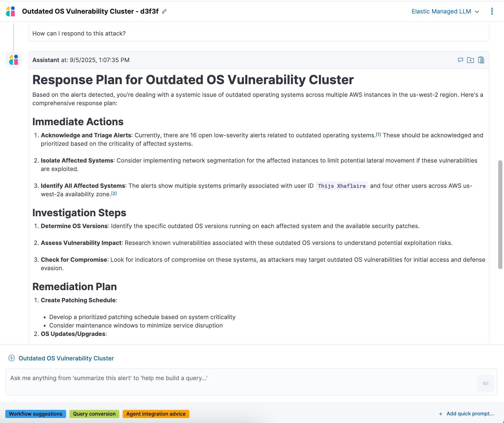Open the vertical three-dot options menu

(492, 11)
